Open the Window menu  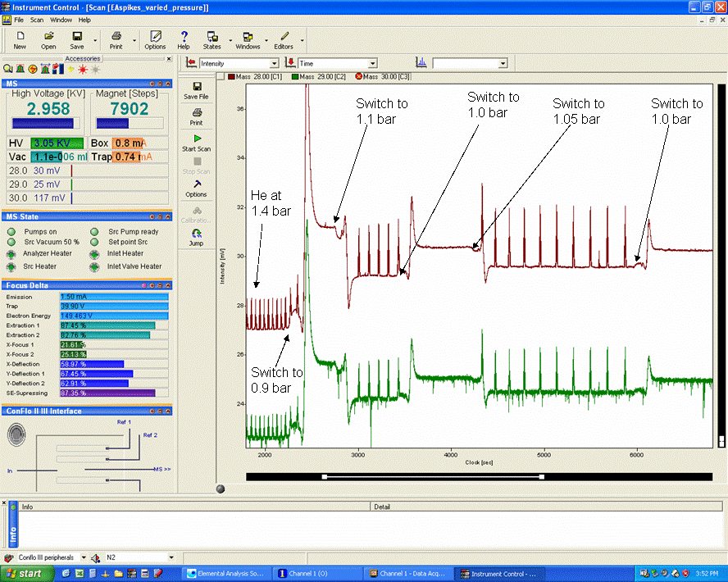point(61,20)
